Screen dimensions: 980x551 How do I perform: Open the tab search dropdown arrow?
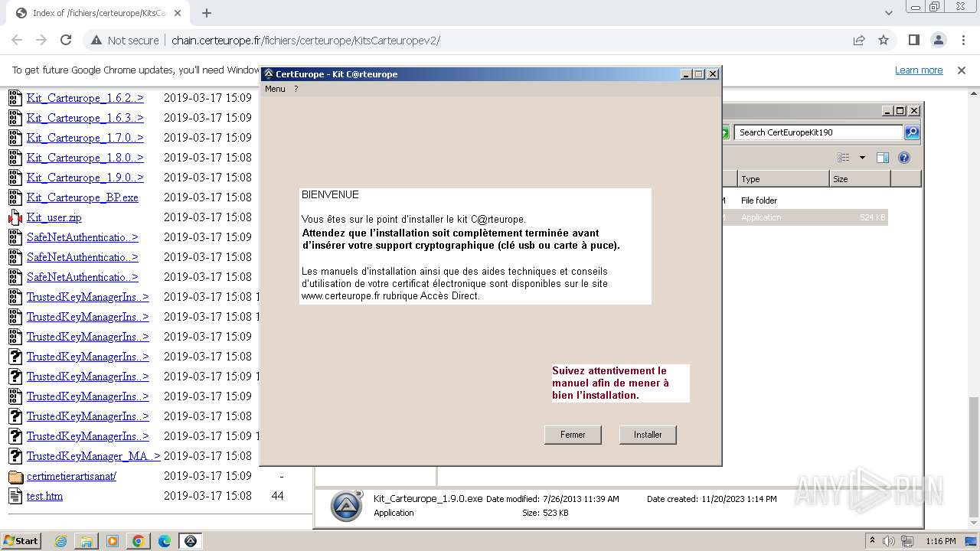[x=888, y=13]
